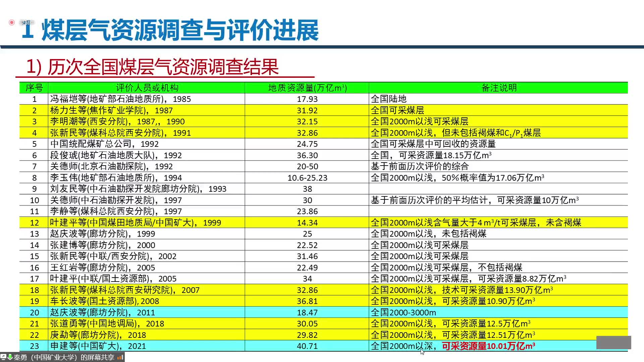Click value 22.49

coord(307,268)
